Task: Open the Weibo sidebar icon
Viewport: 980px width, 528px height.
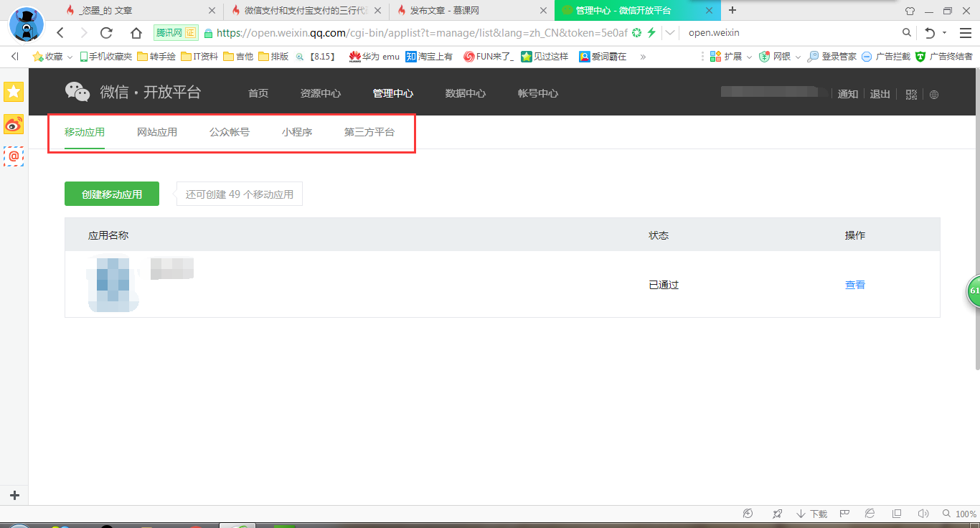Action: tap(14, 124)
